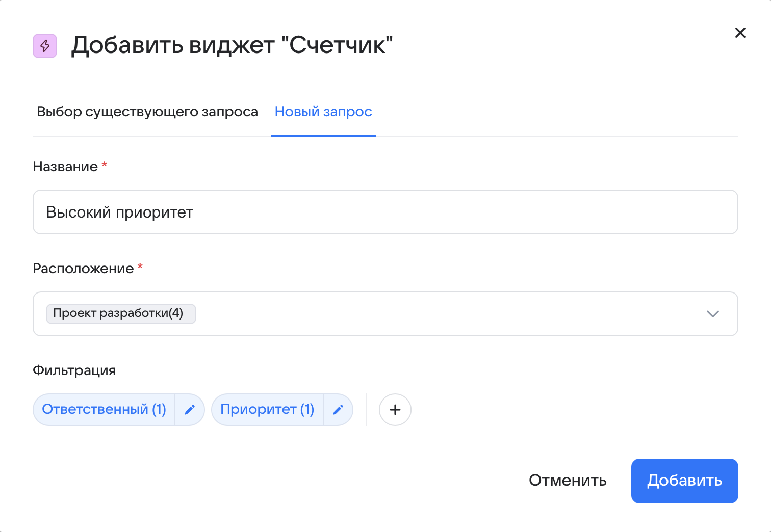The height and width of the screenshot is (532, 771).
Task: Close the dialog with the X icon
Action: coord(740,33)
